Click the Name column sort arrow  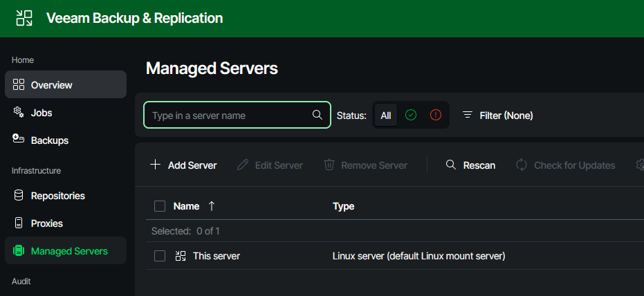[x=212, y=206]
